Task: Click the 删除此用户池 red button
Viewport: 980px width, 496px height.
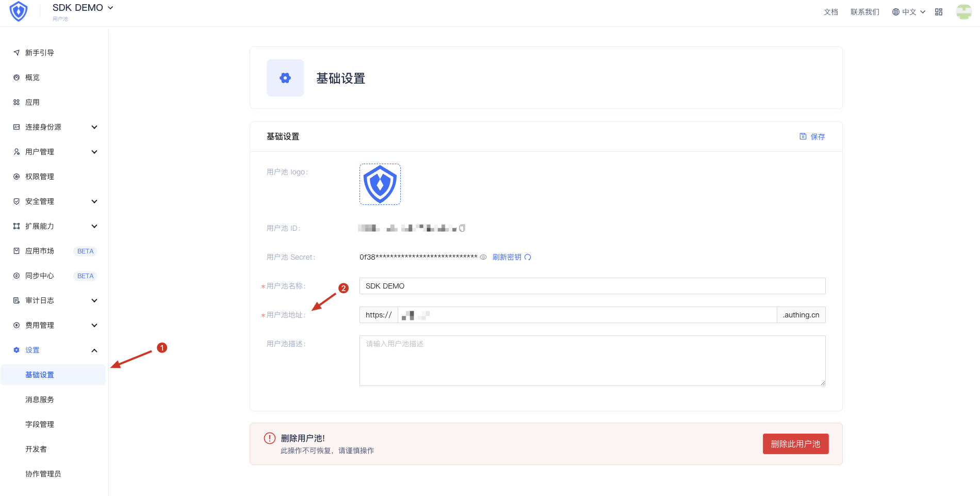Action: point(795,444)
